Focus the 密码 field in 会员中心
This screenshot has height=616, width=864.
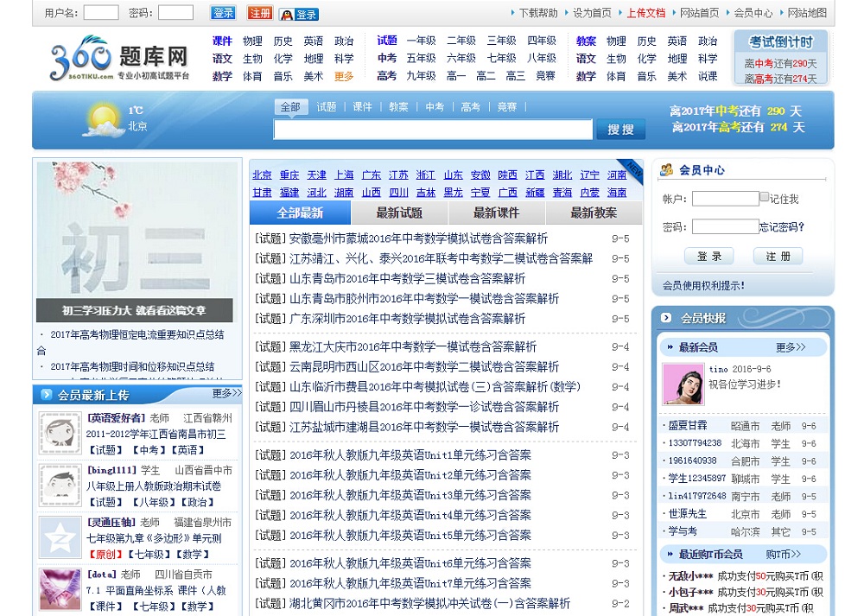click(726, 226)
